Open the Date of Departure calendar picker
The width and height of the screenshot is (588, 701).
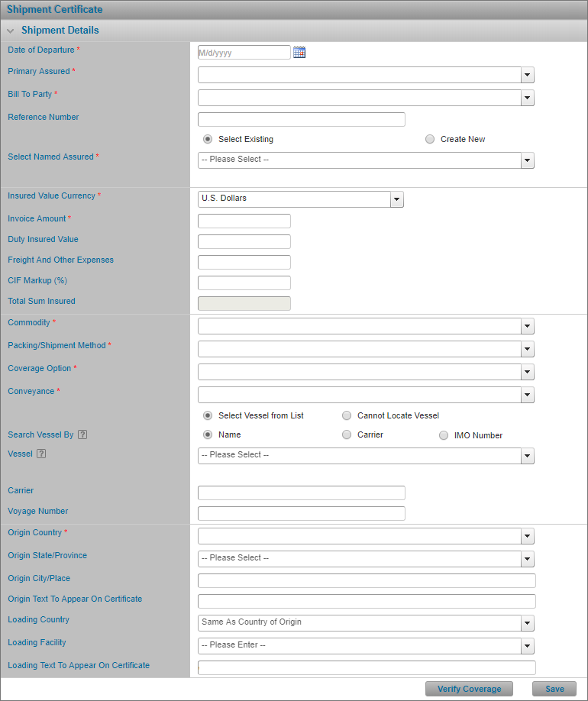(299, 52)
